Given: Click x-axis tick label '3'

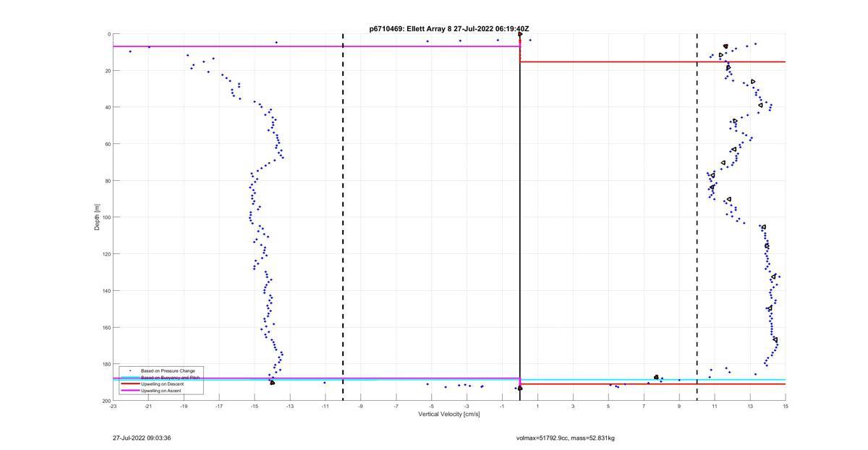Looking at the screenshot, I should (x=573, y=406).
